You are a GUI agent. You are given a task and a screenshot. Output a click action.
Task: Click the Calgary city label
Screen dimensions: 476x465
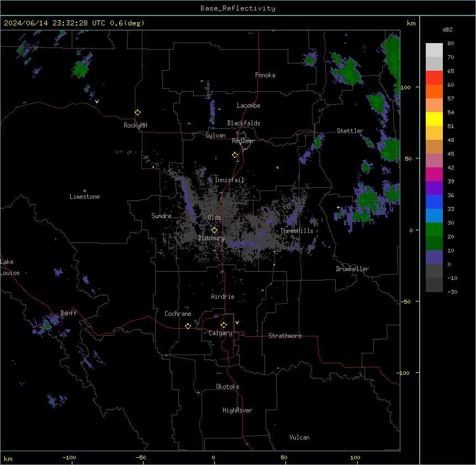(220, 333)
